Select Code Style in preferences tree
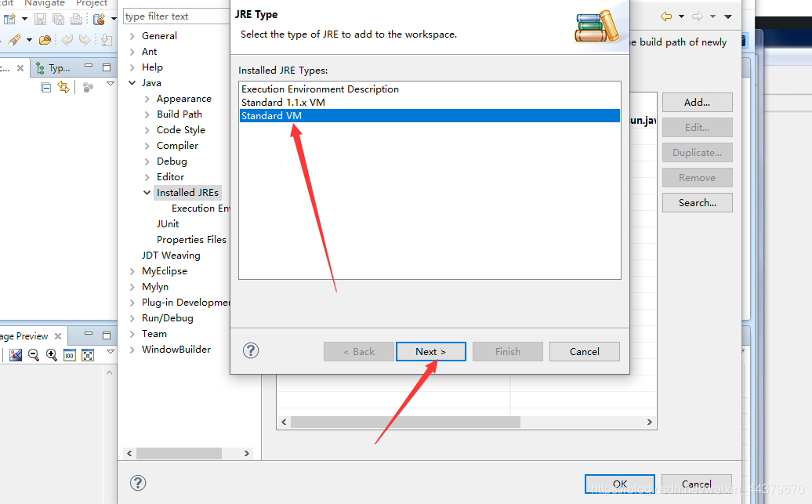This screenshot has height=504, width=812. (x=181, y=130)
